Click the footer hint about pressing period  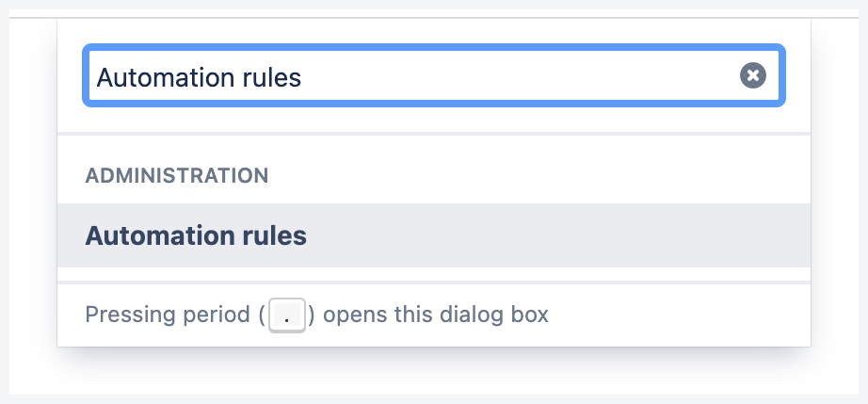(316, 315)
